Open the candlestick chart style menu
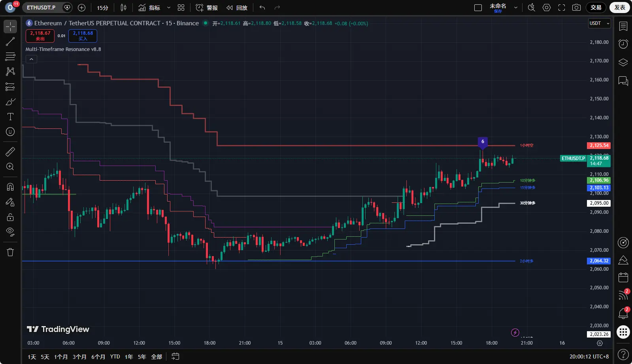The width and height of the screenshot is (632, 364). 123,8
